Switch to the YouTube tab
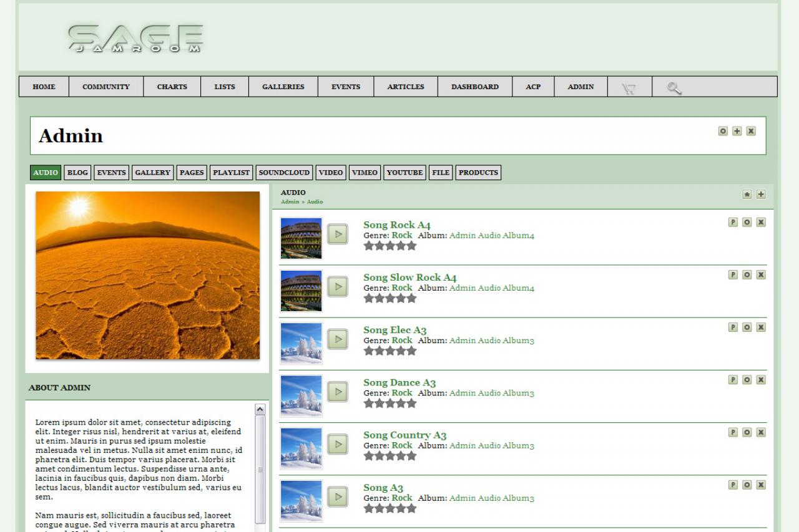The image size is (799, 532). pyautogui.click(x=404, y=173)
